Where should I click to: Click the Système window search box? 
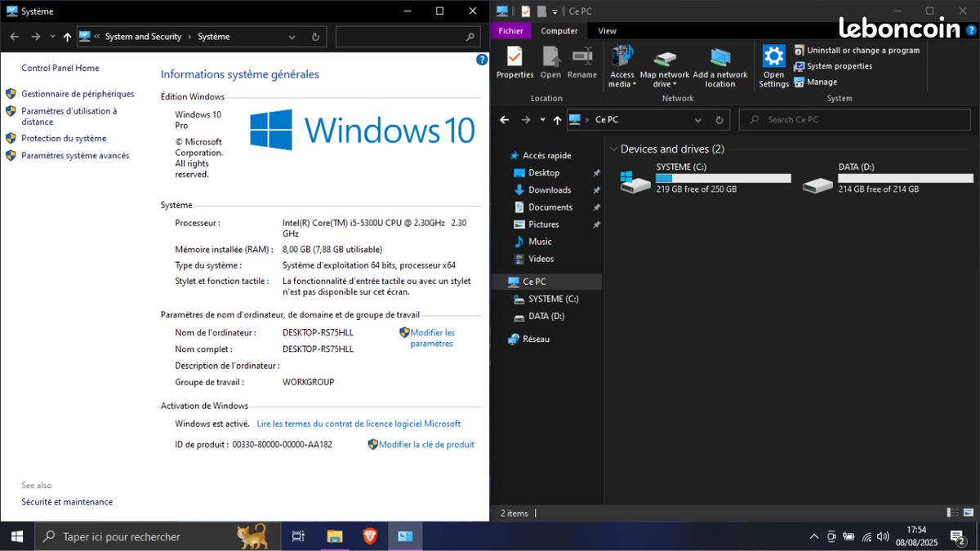(x=408, y=37)
